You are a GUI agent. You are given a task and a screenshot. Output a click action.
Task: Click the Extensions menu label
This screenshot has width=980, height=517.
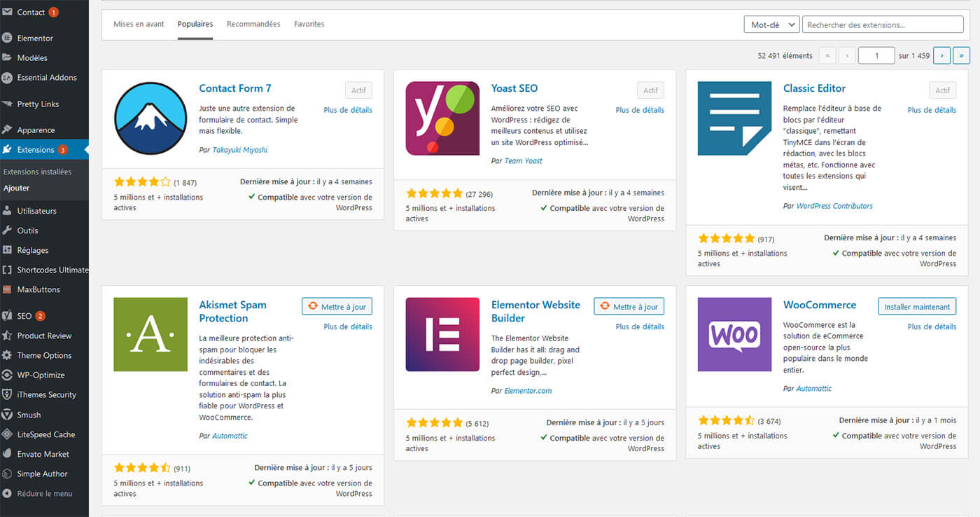[36, 149]
